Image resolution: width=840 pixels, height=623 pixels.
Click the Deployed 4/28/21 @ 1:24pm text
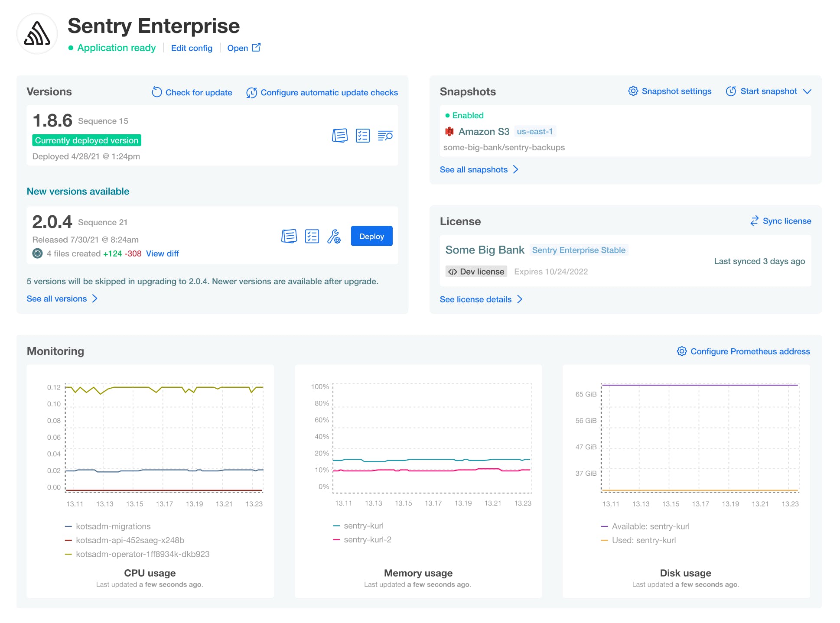(x=86, y=156)
